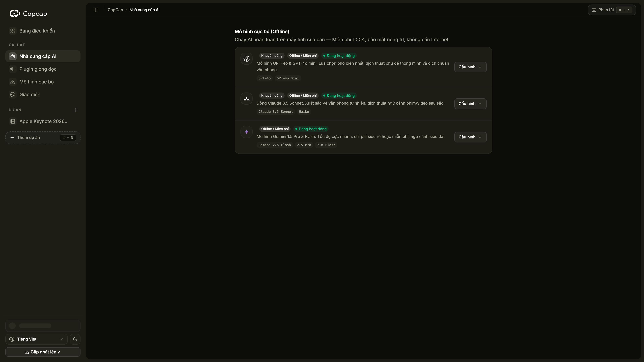Viewport: 644px width, 362px height.
Task: Click the film icon of Apple Keynote project
Action: [x=13, y=121]
